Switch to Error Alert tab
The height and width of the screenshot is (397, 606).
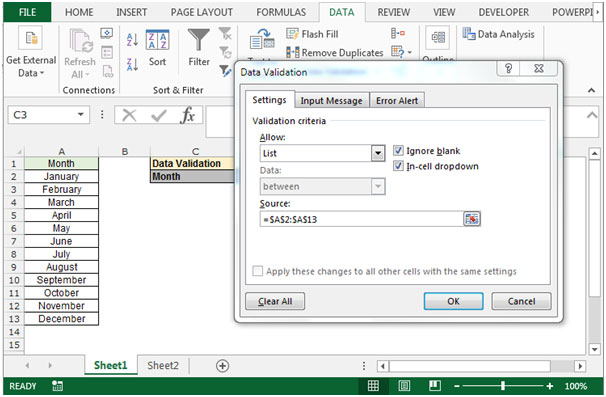pyautogui.click(x=397, y=101)
